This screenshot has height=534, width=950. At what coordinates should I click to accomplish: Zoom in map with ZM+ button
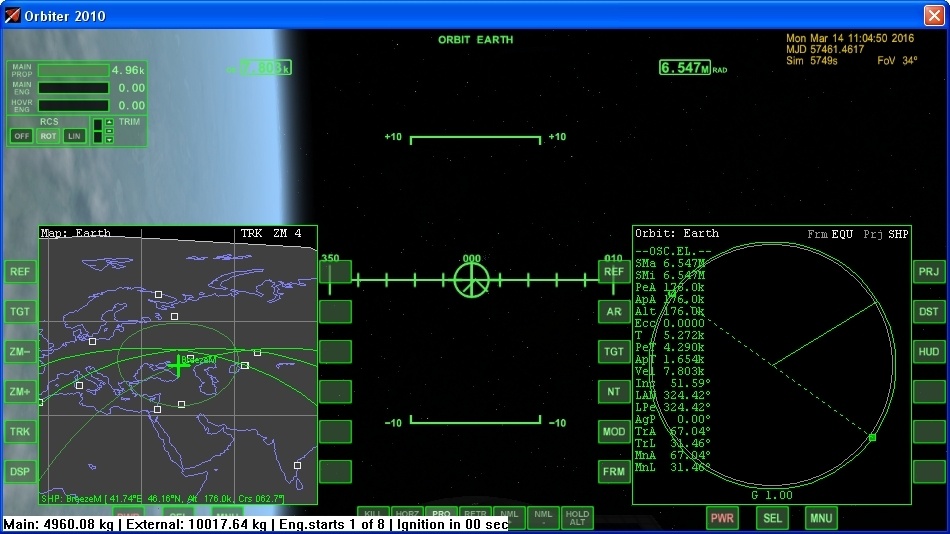point(20,392)
